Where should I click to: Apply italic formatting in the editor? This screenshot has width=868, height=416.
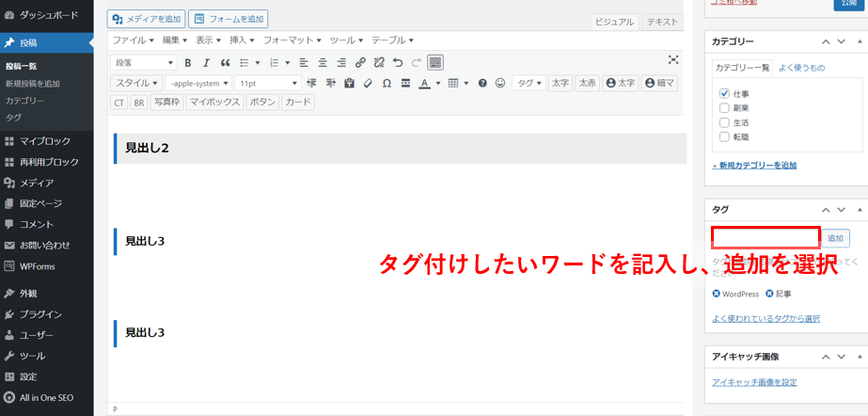[206, 63]
